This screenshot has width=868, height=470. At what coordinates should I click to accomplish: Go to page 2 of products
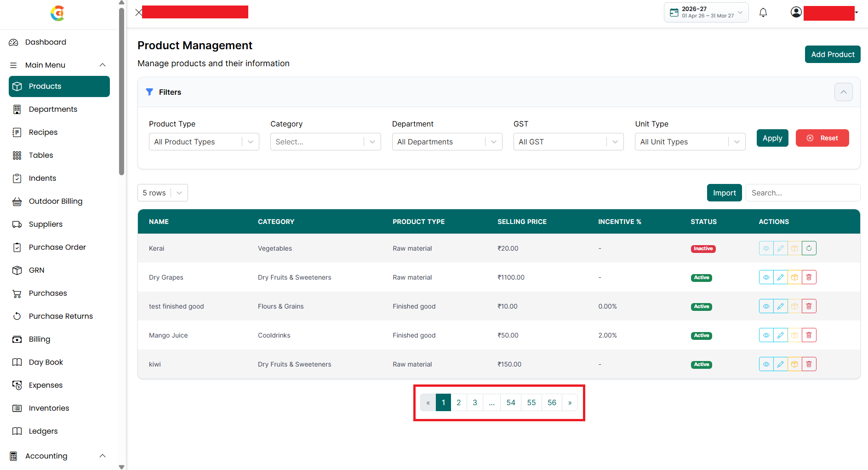coord(459,402)
